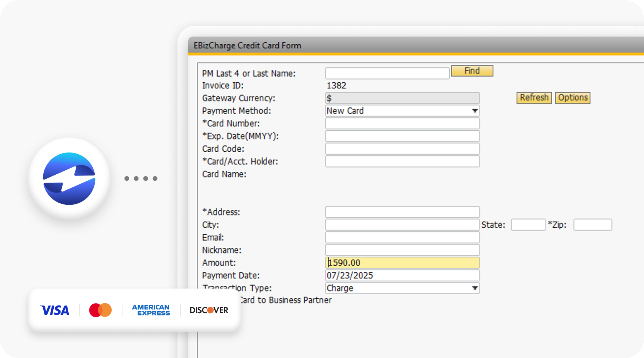Click the Card to Business Partner text

pyautogui.click(x=286, y=300)
